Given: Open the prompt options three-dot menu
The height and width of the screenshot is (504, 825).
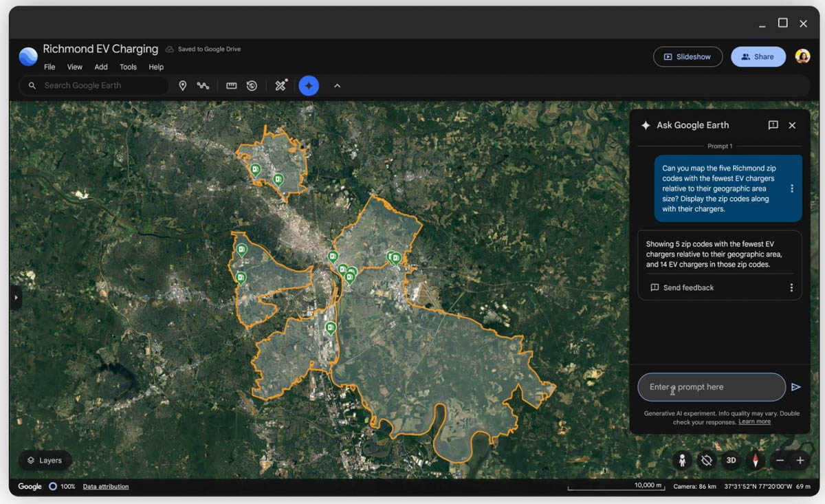Looking at the screenshot, I should [792, 188].
